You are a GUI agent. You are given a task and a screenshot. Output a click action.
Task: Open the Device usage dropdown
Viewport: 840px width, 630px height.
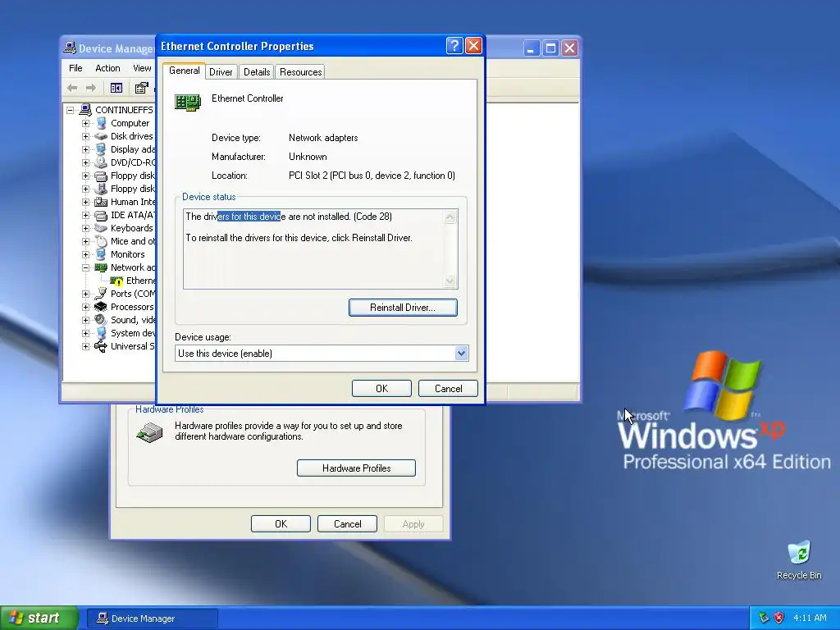[x=461, y=353]
